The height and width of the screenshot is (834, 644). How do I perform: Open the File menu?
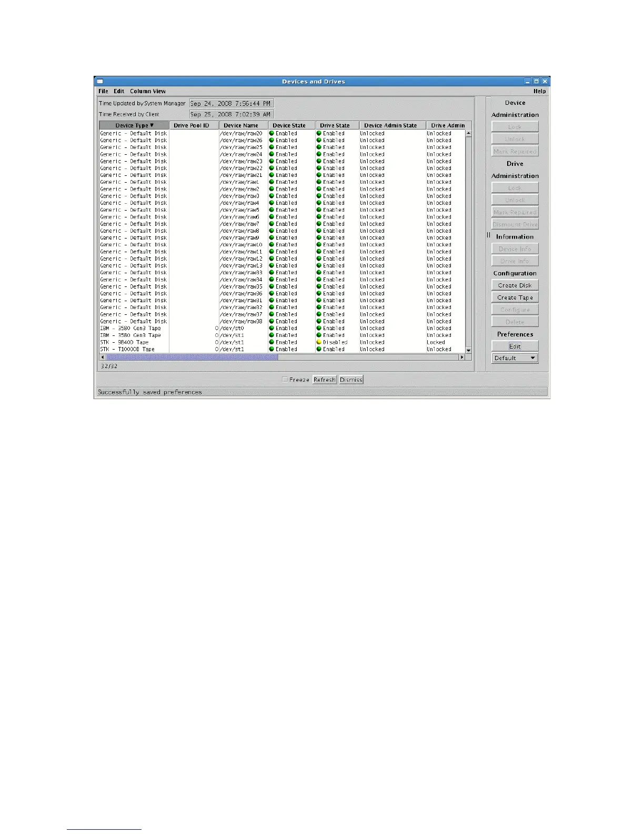pyautogui.click(x=103, y=91)
